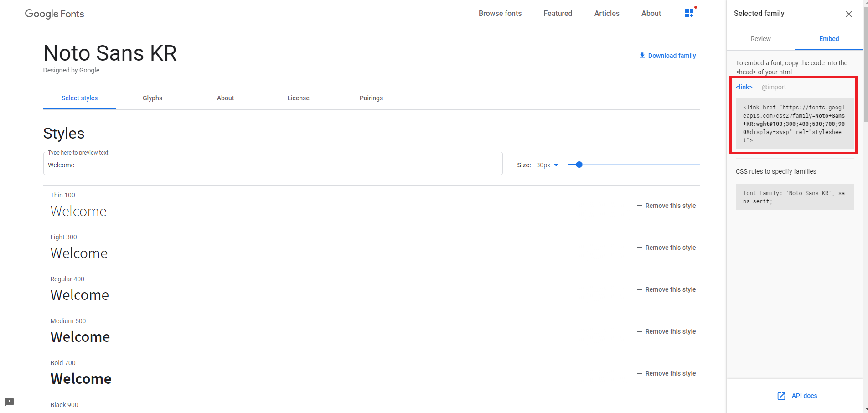The width and height of the screenshot is (868, 413).
Task: Switch to the Select styles tab
Action: click(80, 98)
